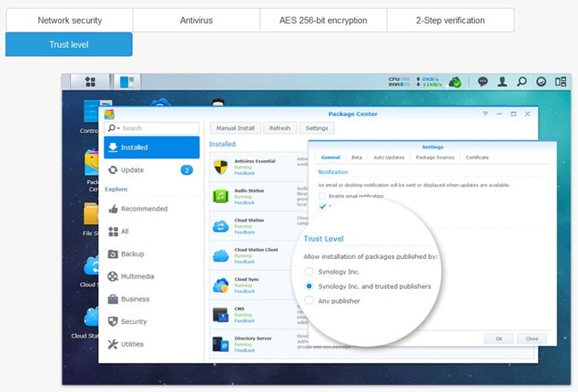Click the Cloud Station Client icon
The height and width of the screenshot is (392, 578).
click(x=221, y=255)
